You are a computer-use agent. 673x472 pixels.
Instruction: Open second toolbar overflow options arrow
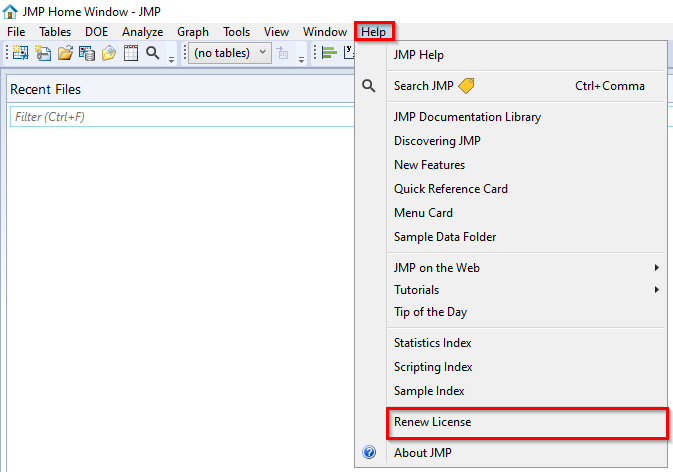click(x=301, y=60)
